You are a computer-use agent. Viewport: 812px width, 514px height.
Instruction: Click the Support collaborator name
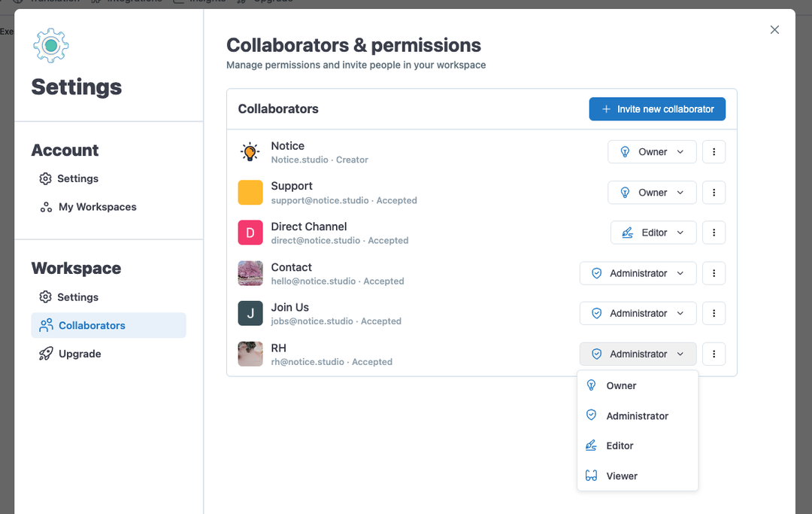click(x=292, y=186)
